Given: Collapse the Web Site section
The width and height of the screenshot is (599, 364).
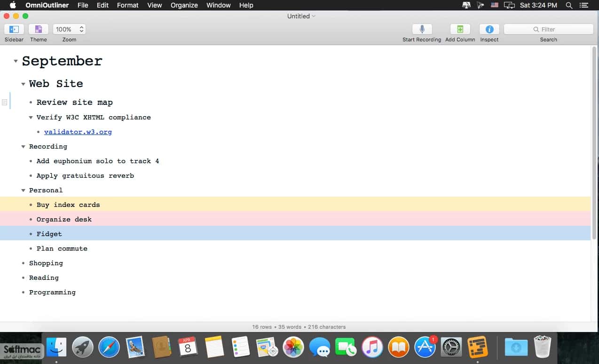Looking at the screenshot, I should click(x=23, y=84).
